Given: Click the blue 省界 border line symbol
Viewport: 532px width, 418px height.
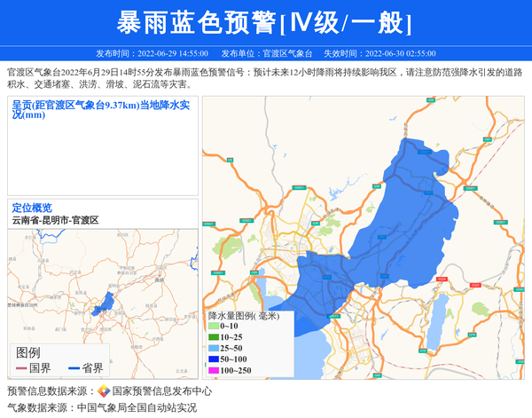Looking at the screenshot, I should tap(73, 368).
